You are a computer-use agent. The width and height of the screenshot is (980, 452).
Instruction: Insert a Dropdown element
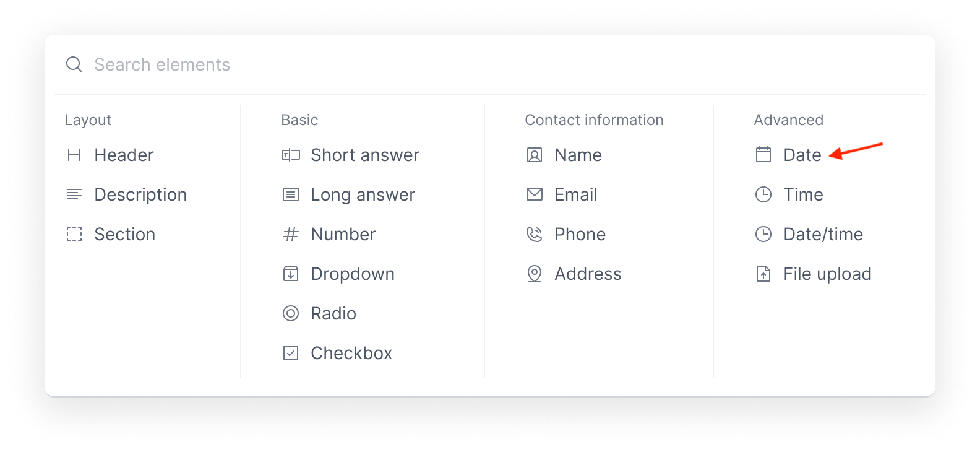click(352, 274)
